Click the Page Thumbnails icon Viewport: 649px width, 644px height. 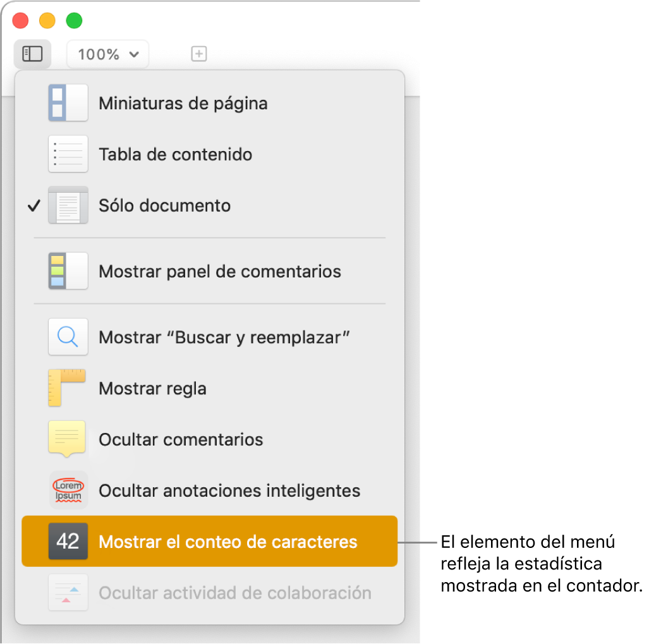tap(68, 103)
